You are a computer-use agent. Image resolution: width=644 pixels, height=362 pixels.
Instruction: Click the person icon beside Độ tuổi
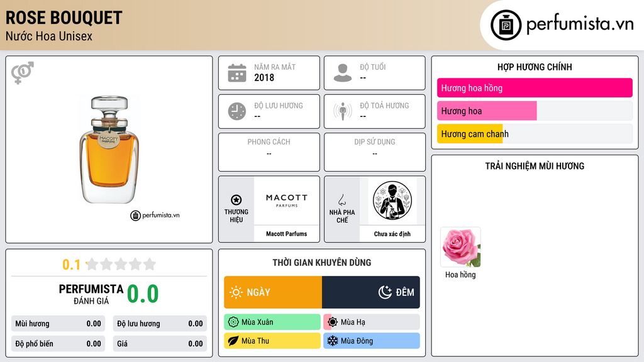pos(343,73)
